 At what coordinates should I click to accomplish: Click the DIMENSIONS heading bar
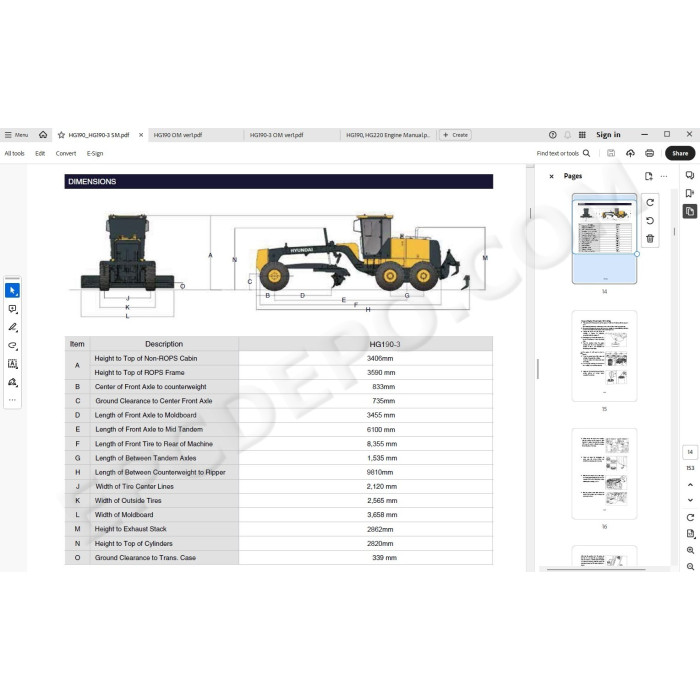(x=279, y=182)
